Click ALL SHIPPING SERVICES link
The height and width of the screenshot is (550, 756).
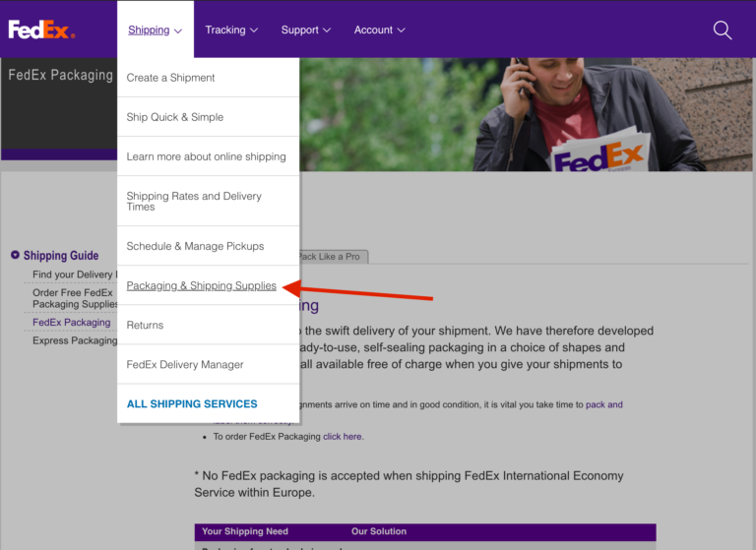(192, 403)
